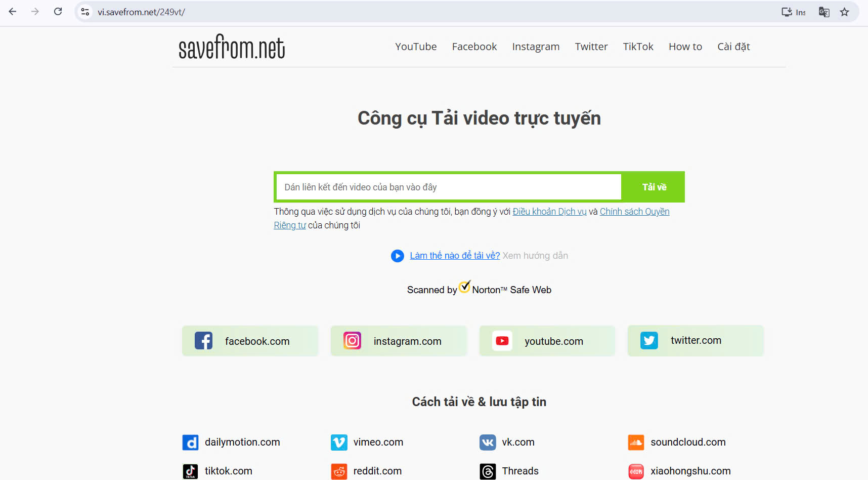Click the YouTube play icon tile
Viewport: 868px width, 480px height.
502,341
